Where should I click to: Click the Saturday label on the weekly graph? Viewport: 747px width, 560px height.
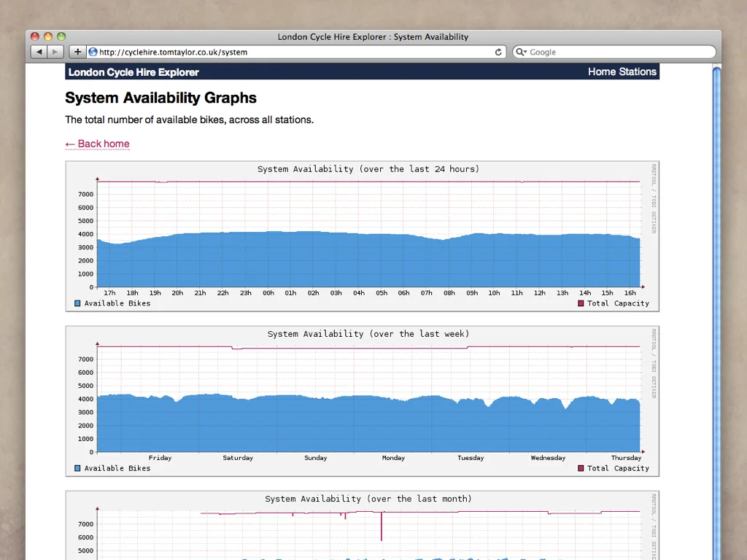[x=238, y=458]
